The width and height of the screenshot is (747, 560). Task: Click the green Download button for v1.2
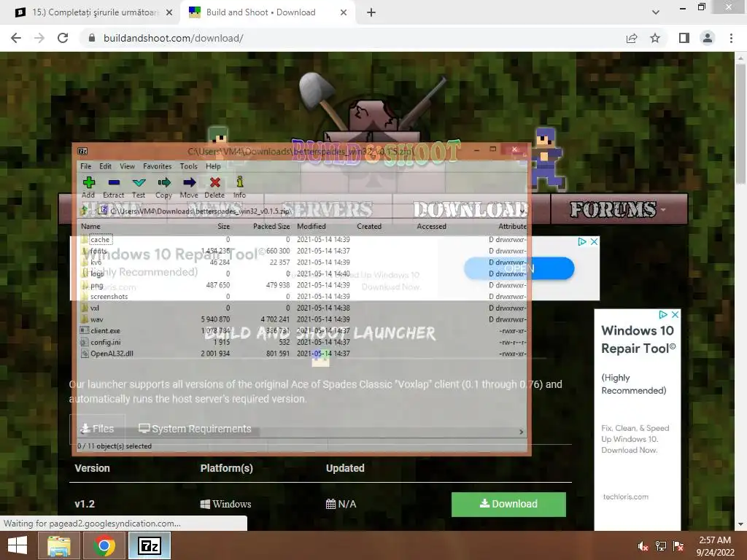508,505
